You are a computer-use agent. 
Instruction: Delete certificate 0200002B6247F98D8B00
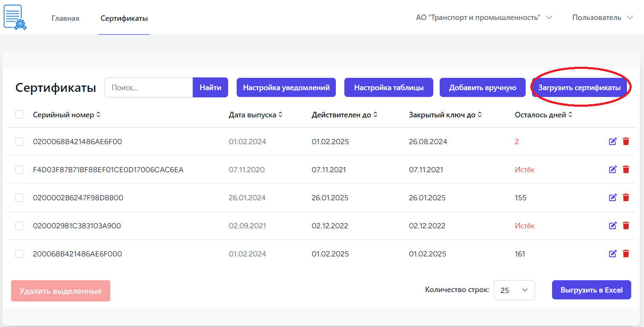[626, 198]
